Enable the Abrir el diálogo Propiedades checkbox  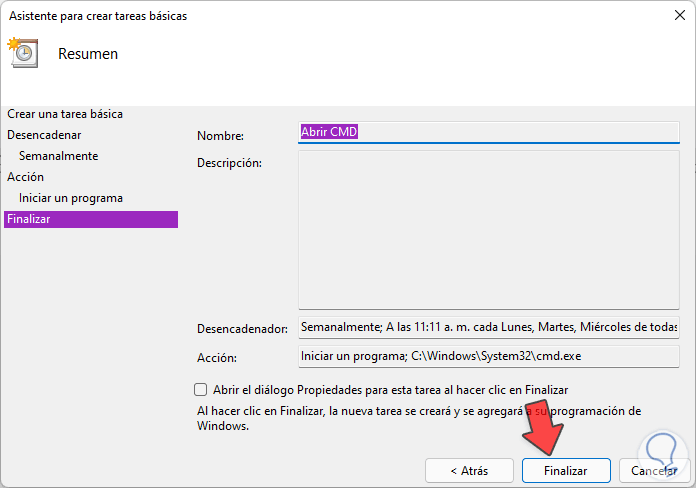pos(200,390)
